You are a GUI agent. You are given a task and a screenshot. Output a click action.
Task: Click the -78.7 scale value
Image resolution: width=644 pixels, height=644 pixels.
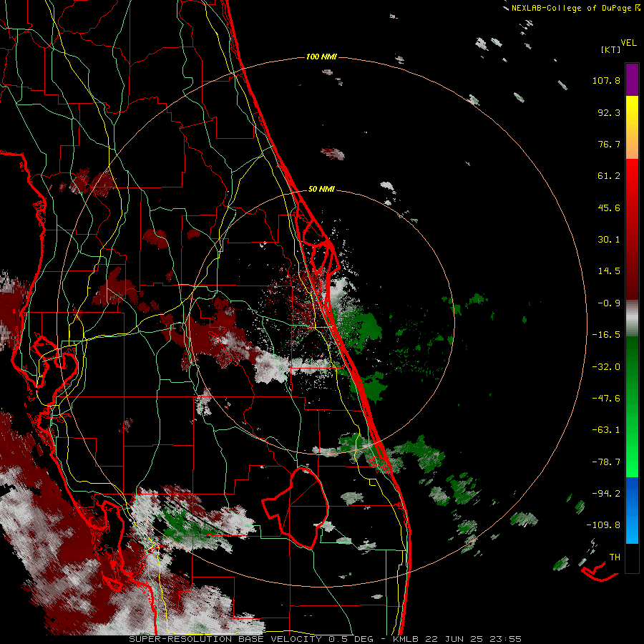pyautogui.click(x=606, y=462)
